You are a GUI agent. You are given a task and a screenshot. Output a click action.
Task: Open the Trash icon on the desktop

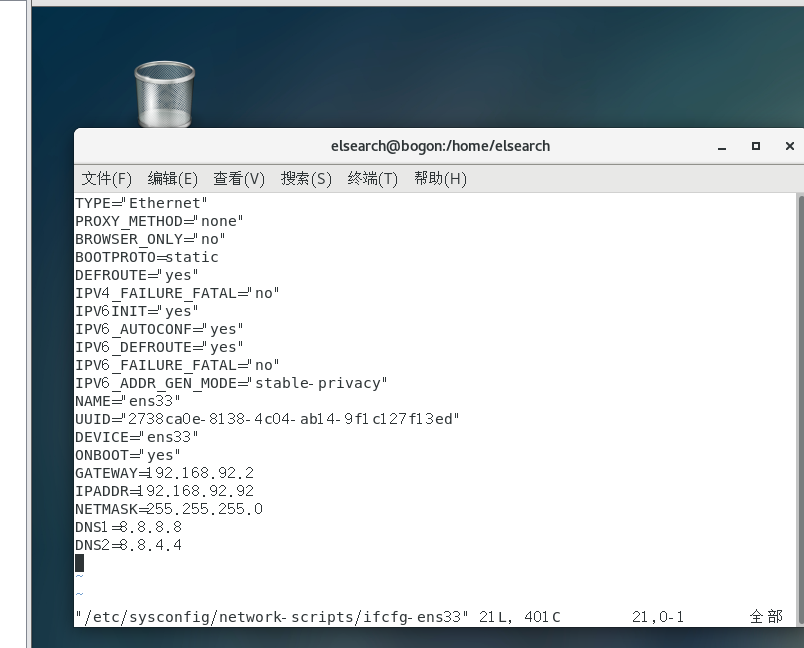tap(165, 94)
